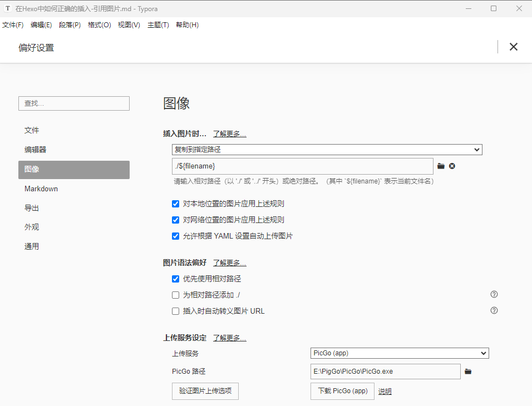
Task: Uncheck 对本地位置的图片应用上述规则
Action: (176, 204)
